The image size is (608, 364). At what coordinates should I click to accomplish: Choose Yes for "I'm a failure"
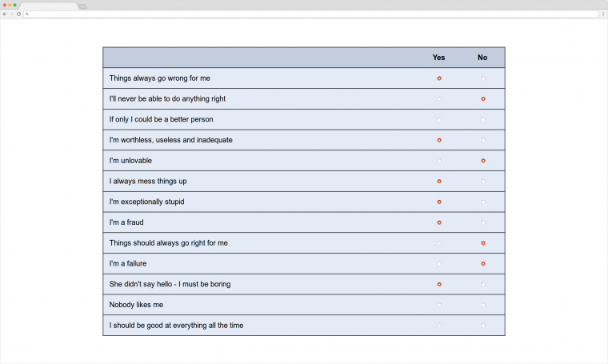point(439,263)
